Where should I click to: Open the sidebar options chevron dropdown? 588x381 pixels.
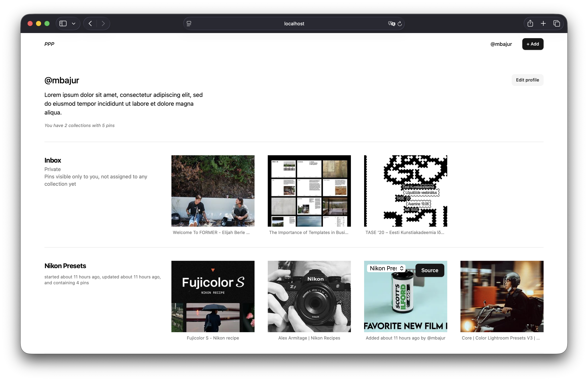pos(74,23)
